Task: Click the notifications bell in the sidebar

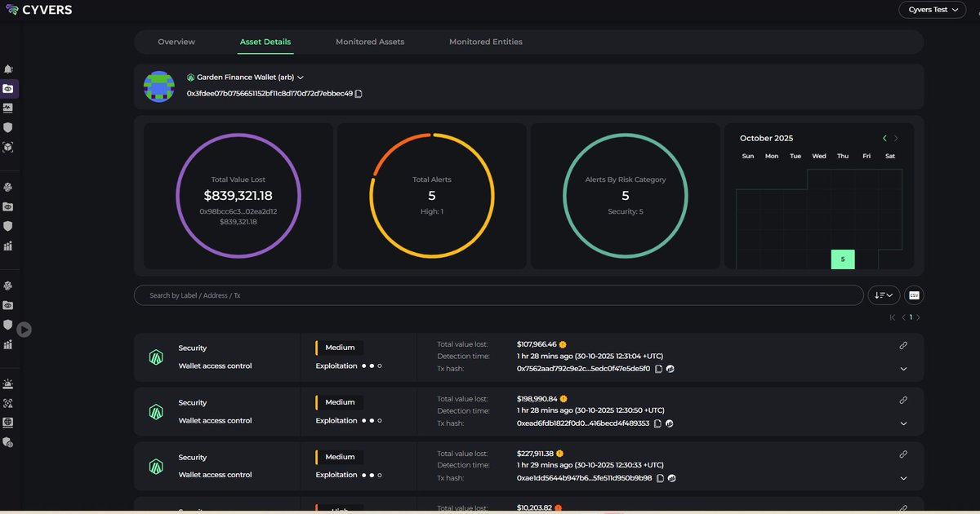Action: [8, 69]
